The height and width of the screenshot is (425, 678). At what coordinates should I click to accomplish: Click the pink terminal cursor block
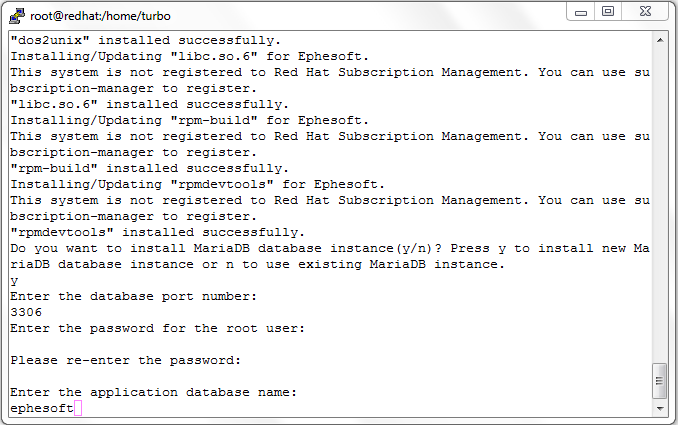coord(78,408)
